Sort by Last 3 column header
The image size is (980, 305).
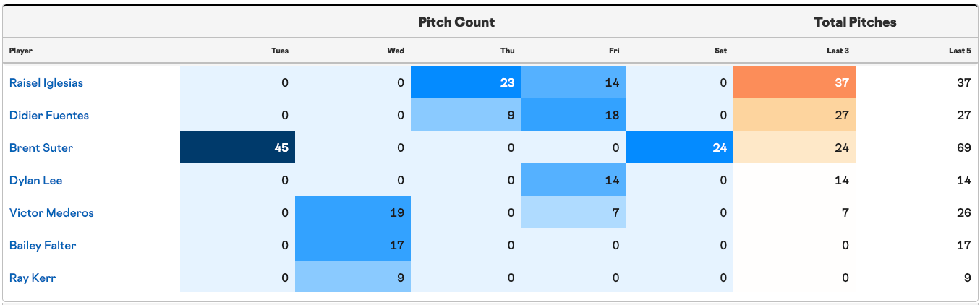[x=839, y=51]
